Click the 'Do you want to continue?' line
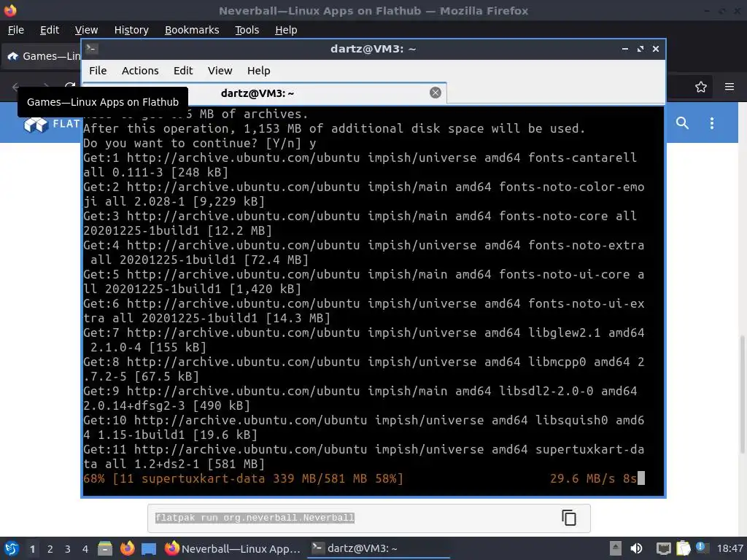This screenshot has height=560, width=747. click(200, 144)
